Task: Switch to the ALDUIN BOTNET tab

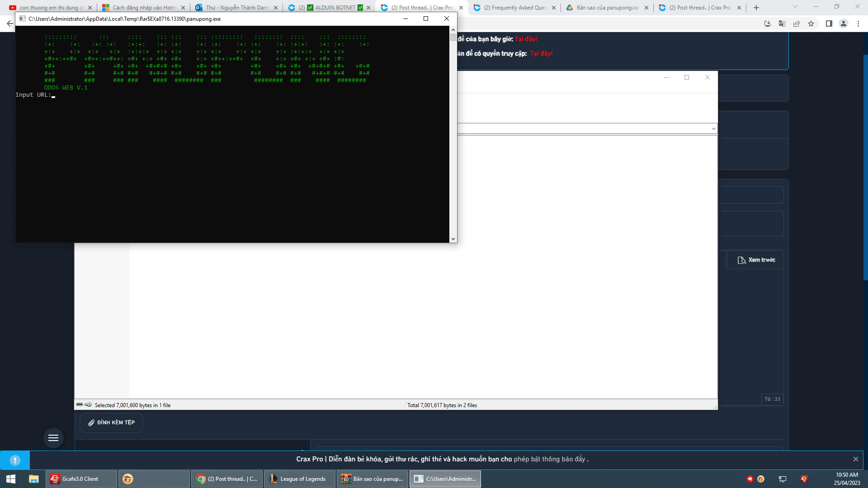Action: (329, 8)
